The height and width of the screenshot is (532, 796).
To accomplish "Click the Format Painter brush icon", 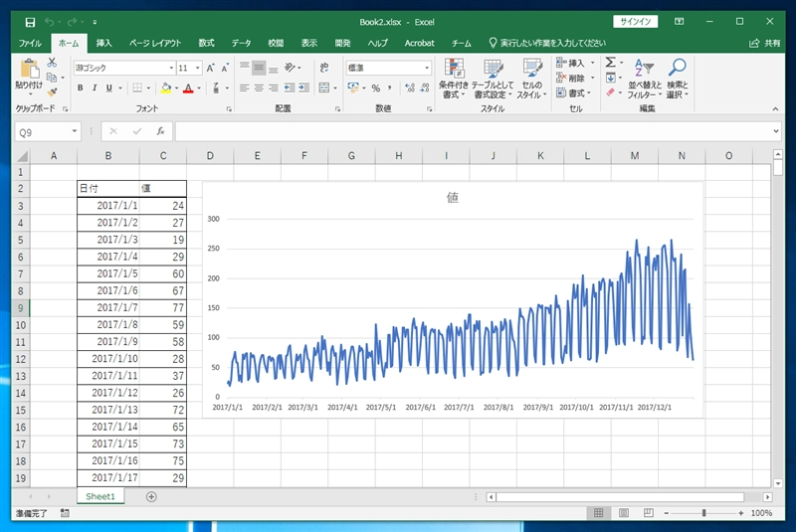I will [52, 91].
